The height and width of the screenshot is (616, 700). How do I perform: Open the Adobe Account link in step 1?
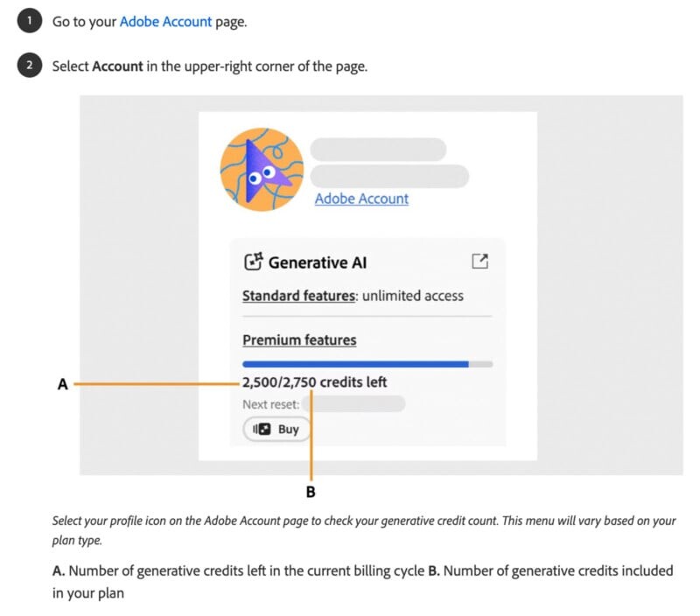(x=166, y=22)
